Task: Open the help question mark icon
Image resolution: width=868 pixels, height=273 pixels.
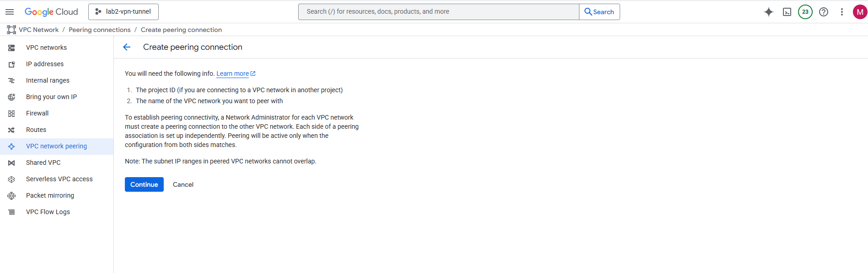Action: (x=824, y=12)
